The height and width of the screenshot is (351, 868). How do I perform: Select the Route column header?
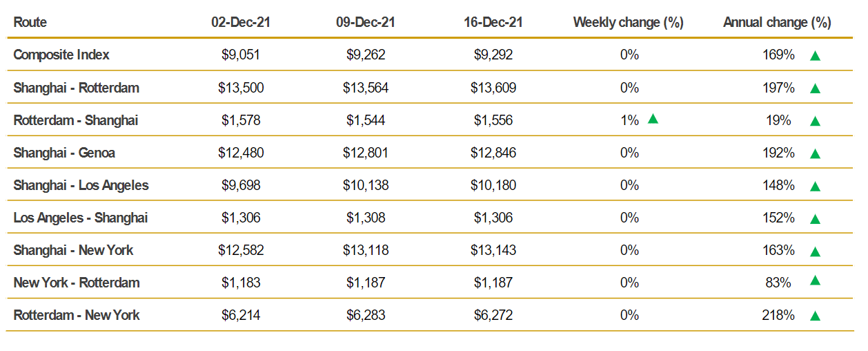[x=30, y=22]
